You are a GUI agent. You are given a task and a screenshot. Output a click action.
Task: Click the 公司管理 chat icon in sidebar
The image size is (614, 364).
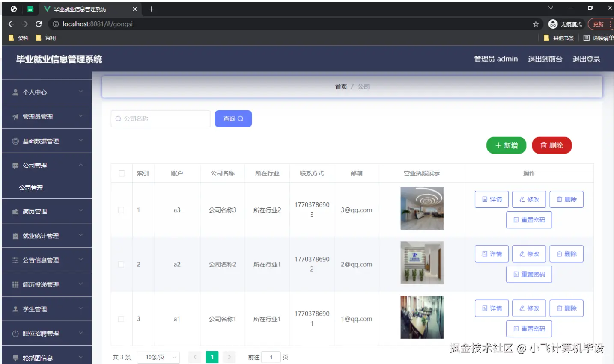(x=15, y=165)
